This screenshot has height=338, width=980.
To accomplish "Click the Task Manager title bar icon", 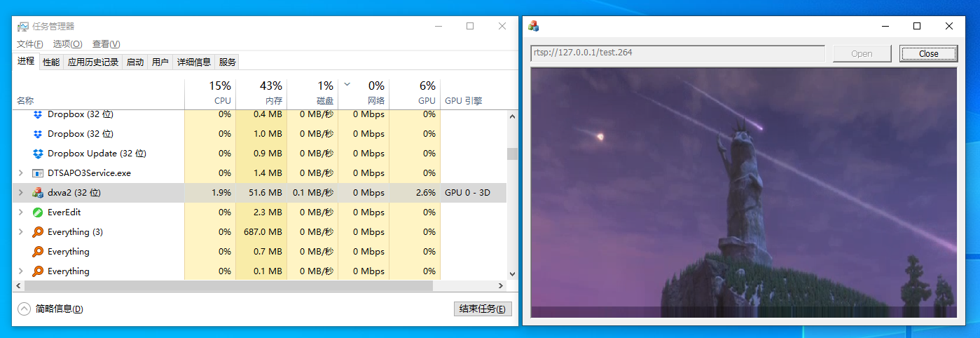I will [23, 27].
